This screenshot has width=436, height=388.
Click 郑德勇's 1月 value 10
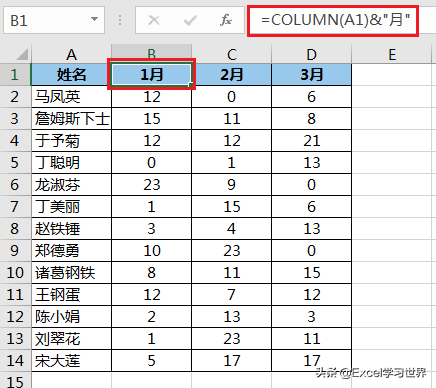point(151,251)
